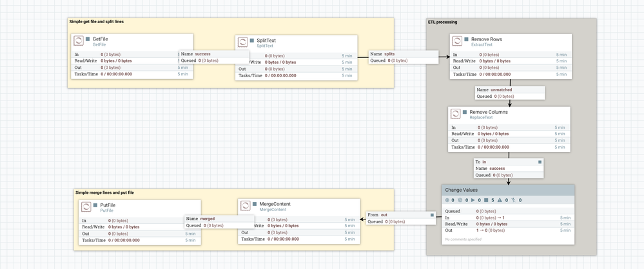Click the ExtractText type under Remove Rows
Image resolution: width=644 pixels, height=269 pixels.
point(482,44)
